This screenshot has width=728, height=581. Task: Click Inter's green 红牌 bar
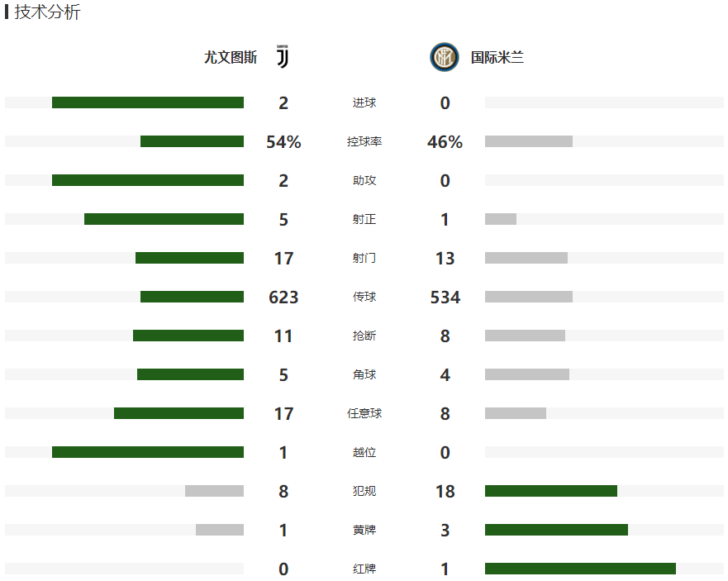[580, 569]
